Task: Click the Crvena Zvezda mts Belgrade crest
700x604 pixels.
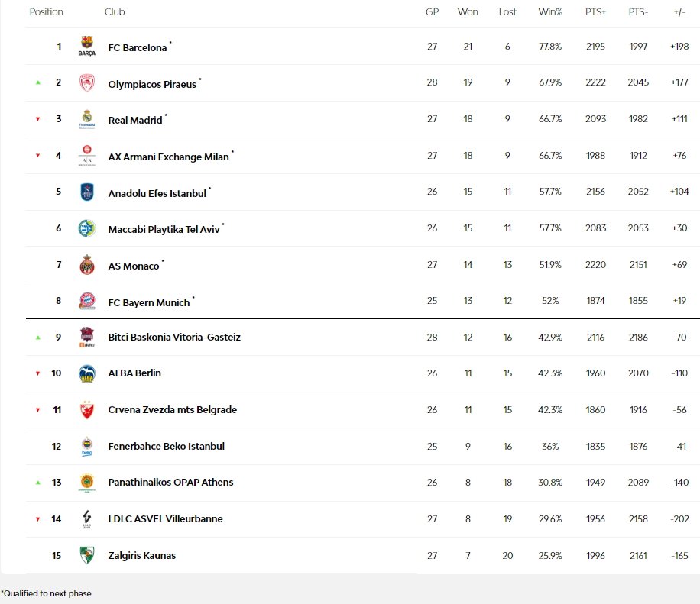Action: point(87,410)
